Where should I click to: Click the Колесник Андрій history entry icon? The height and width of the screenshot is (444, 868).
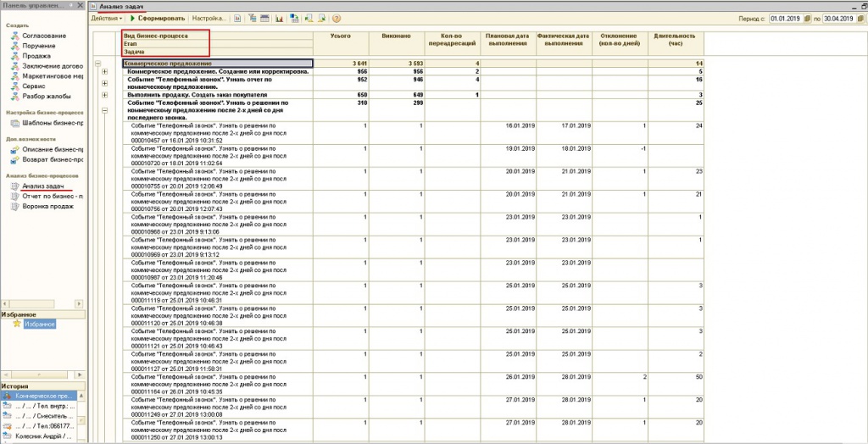coord(7,436)
